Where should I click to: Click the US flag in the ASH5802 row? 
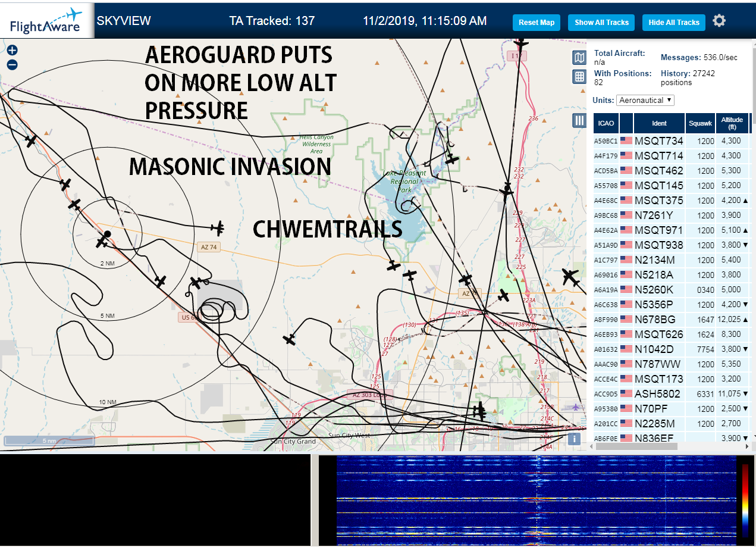click(626, 394)
